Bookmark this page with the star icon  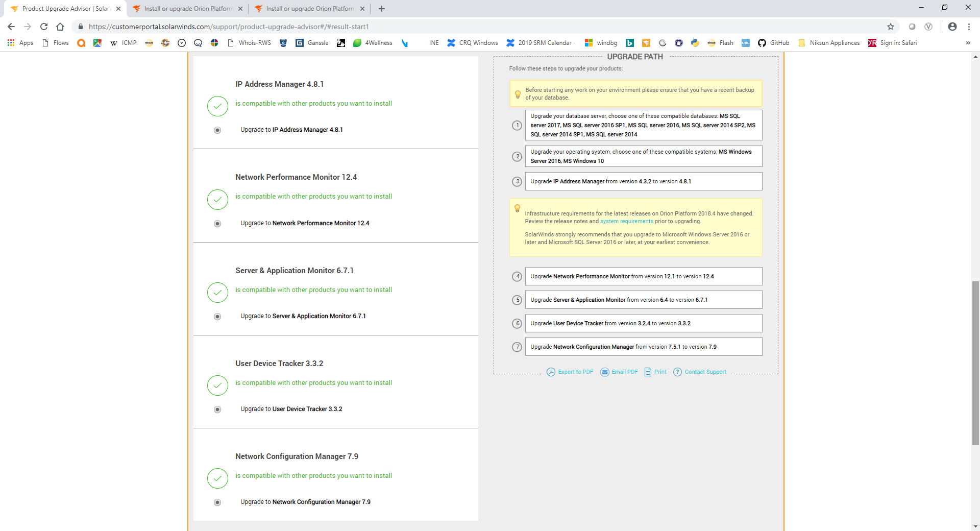point(891,27)
